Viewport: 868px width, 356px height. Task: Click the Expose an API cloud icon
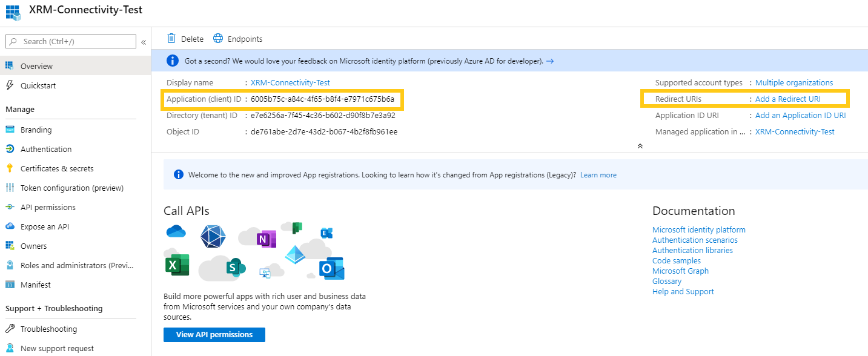pyautogui.click(x=10, y=226)
